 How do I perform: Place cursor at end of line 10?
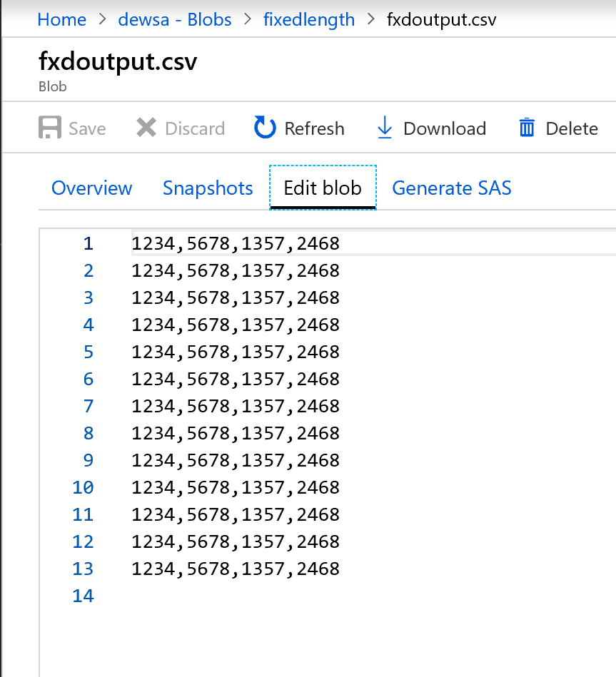(340, 487)
